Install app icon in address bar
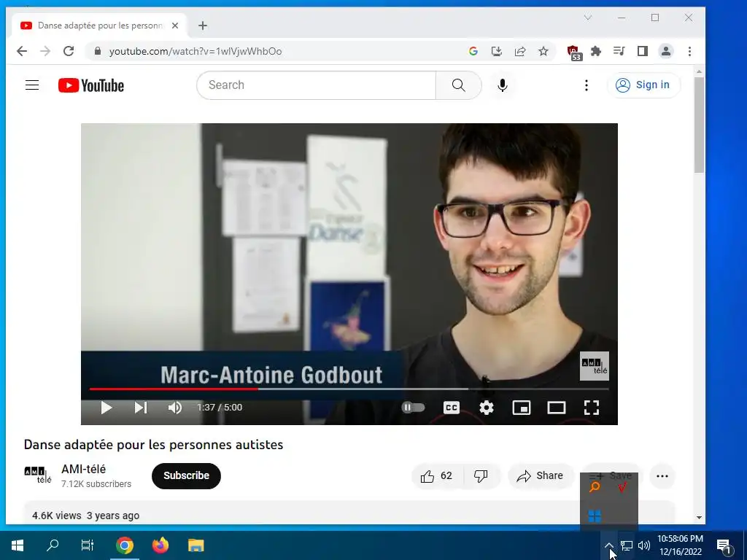The width and height of the screenshot is (747, 560). [x=496, y=51]
